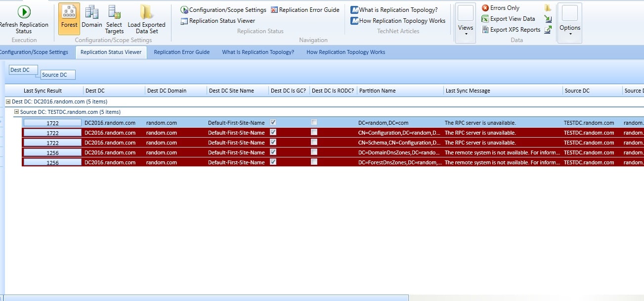Check Dest DC Is RODC in the 1256 row
The height and width of the screenshot is (301, 644).
coord(314,152)
